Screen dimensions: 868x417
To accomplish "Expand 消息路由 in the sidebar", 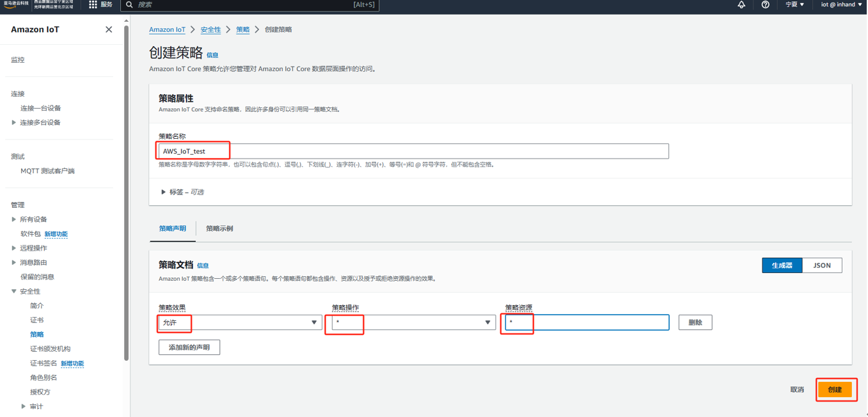I will 14,263.
